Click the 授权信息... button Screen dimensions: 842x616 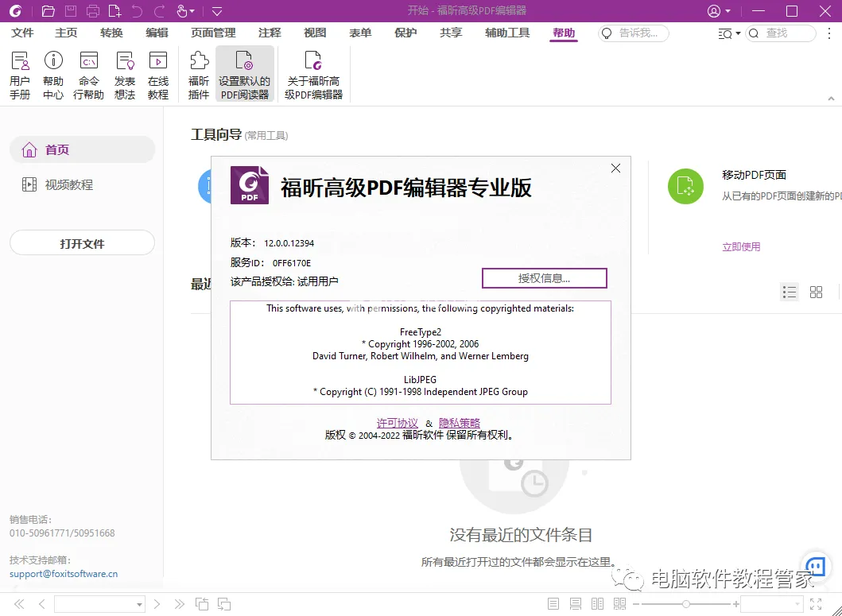point(544,278)
